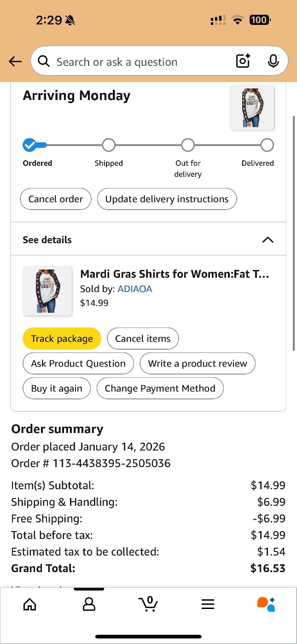This screenshot has width=297, height=644.
Task: Select Cancel items button
Action: [x=143, y=339]
